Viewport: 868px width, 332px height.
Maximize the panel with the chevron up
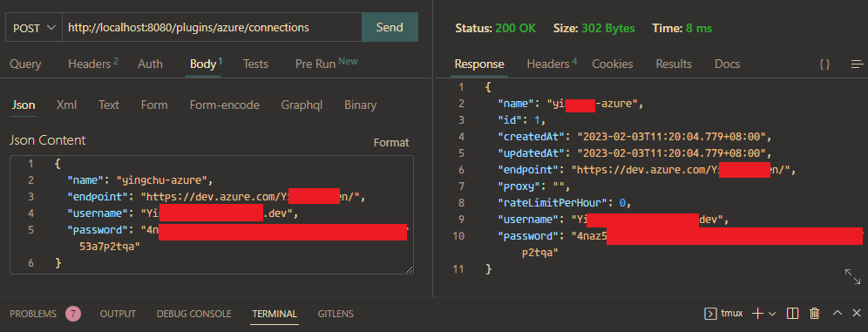(x=837, y=313)
